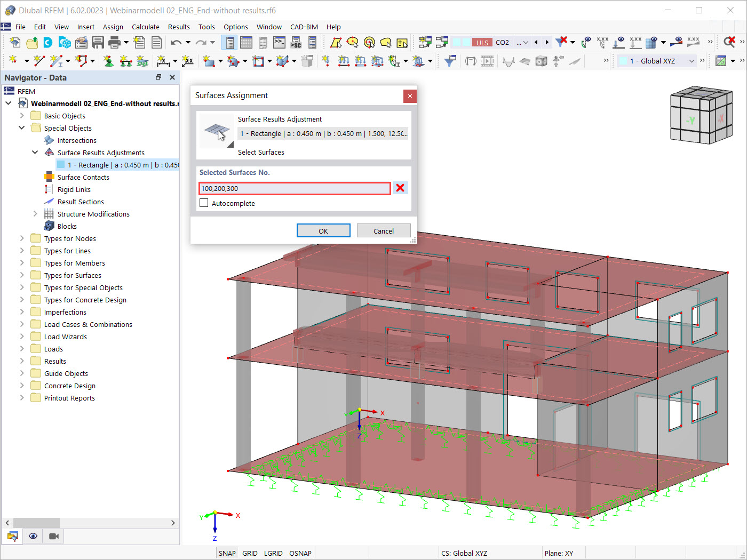Click the view cube navigator
The height and width of the screenshot is (560, 747).
point(701,115)
